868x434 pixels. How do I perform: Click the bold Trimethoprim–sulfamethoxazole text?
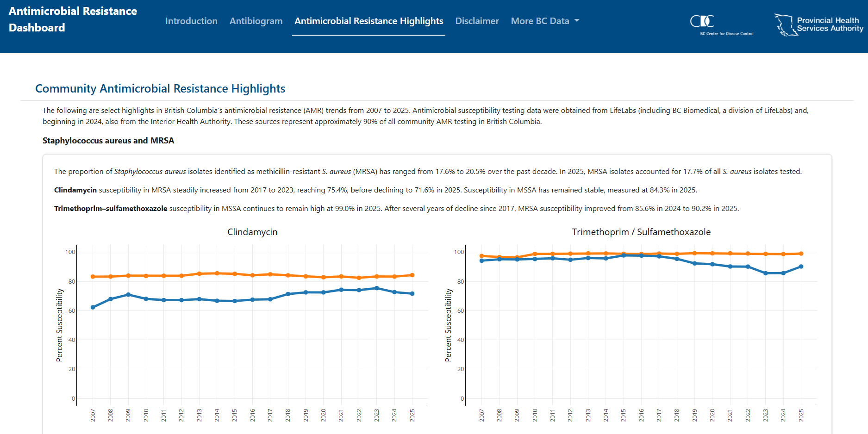[111, 208]
